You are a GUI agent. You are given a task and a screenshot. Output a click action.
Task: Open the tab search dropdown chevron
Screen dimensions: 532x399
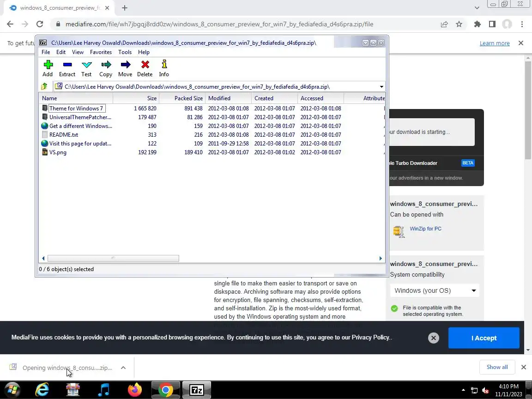click(477, 8)
